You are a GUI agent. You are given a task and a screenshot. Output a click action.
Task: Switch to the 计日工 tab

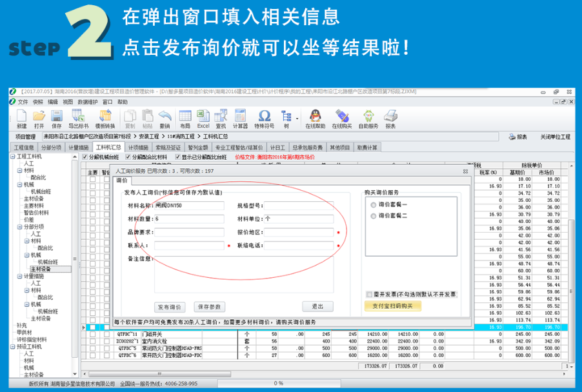277,148
